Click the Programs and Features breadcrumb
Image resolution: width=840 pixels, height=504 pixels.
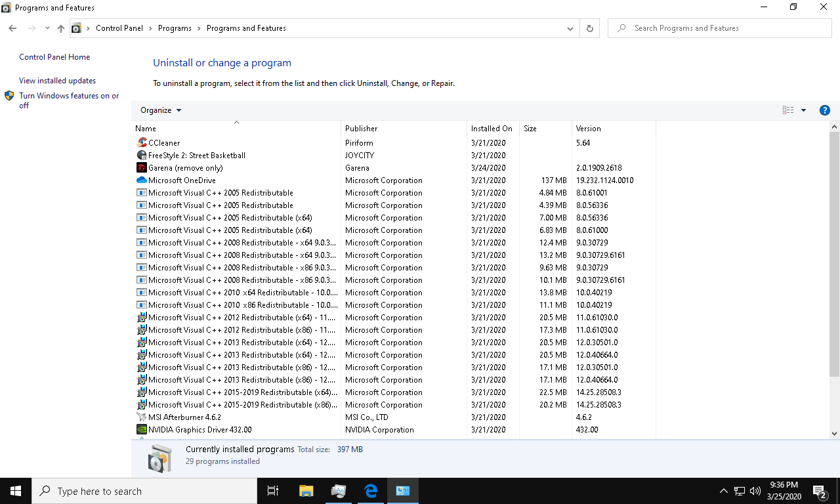[246, 28]
